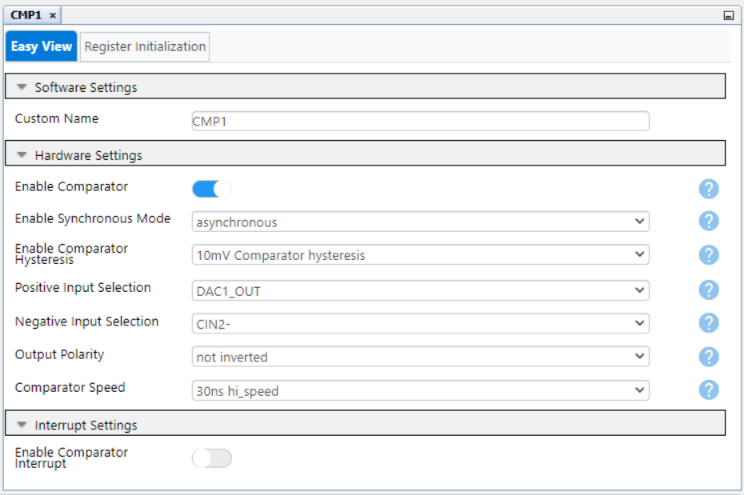The image size is (744, 495).
Task: Switch to the Easy View tab
Action: [x=41, y=47]
